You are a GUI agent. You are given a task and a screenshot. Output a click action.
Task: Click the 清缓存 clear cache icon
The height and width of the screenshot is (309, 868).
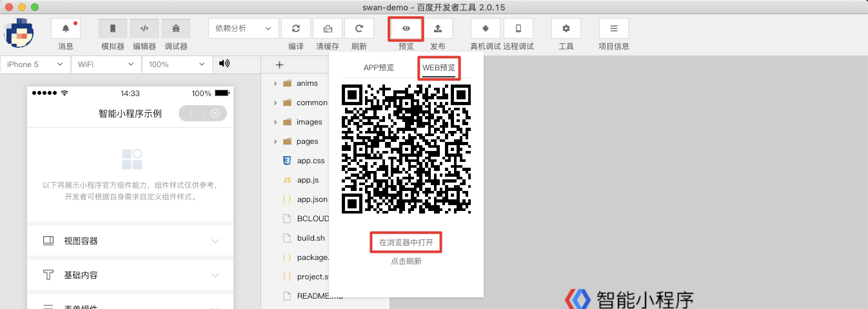click(328, 28)
